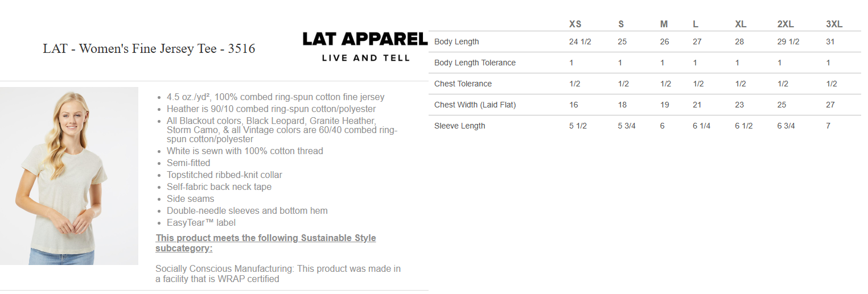
Task: Click the Topstitched ribbed-knit collar bullet
Action: (224, 175)
